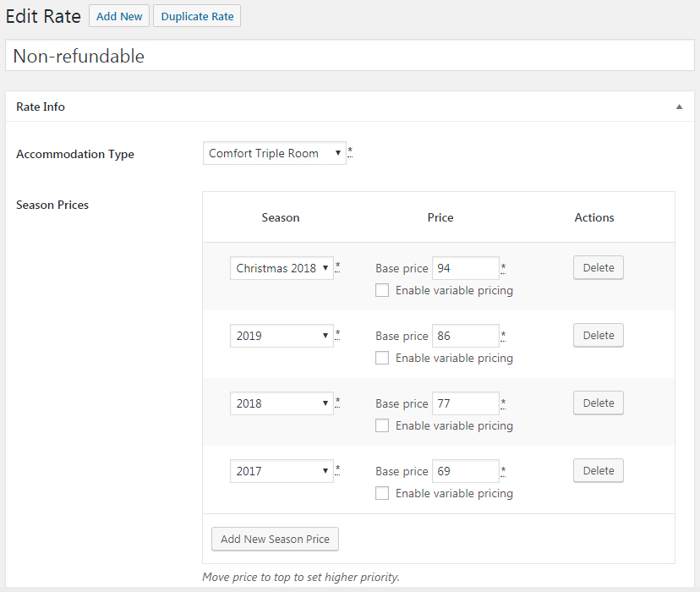Open the 2018 season dropdown
This screenshot has height=592, width=700.
[x=282, y=403]
